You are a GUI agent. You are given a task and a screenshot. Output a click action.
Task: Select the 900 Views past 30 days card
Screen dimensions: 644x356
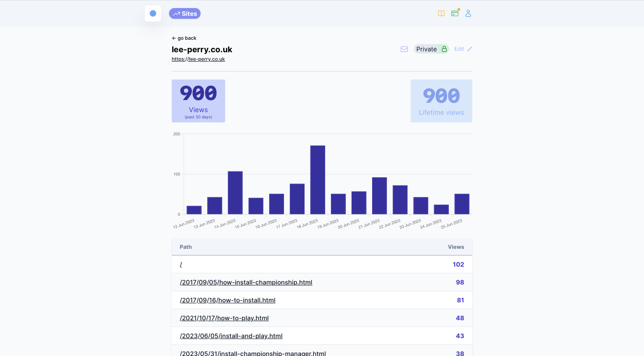point(198,101)
